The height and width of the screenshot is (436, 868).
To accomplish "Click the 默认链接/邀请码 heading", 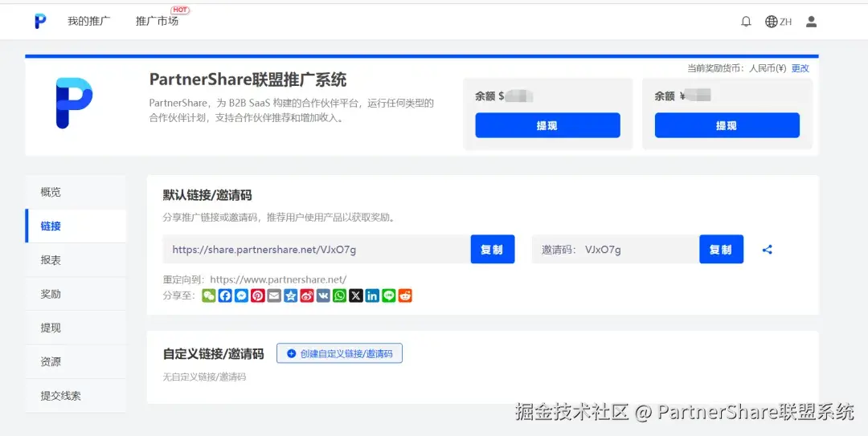I will tap(207, 195).
